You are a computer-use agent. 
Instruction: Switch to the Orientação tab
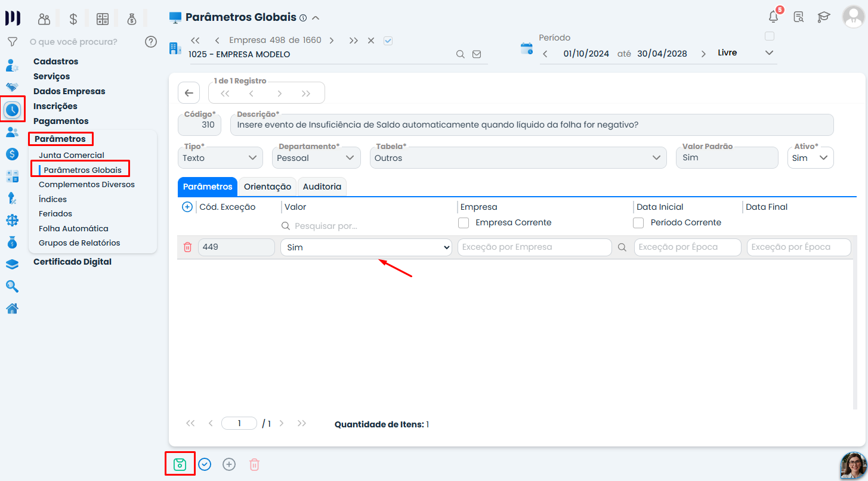[x=267, y=187]
